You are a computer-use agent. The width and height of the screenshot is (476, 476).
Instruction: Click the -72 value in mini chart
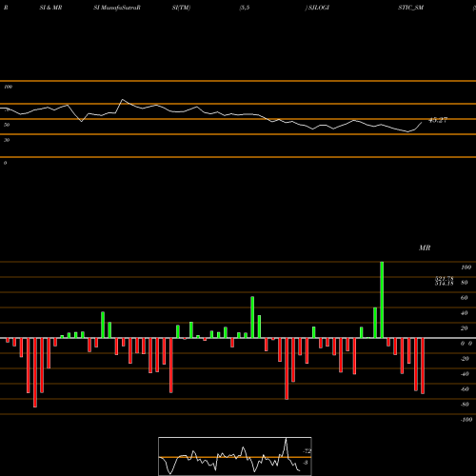click(307, 451)
